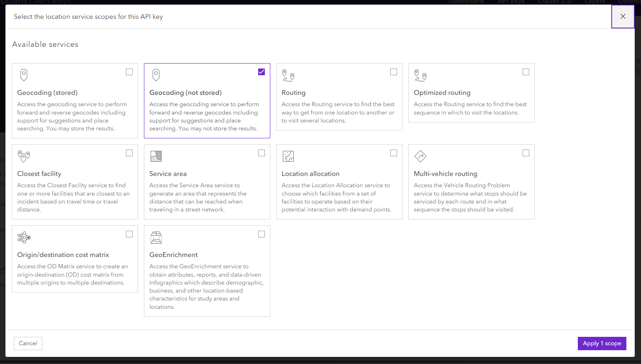Click the Geocoding (not stored) title
Viewport: 641px width, 364px height.
pyautogui.click(x=185, y=93)
